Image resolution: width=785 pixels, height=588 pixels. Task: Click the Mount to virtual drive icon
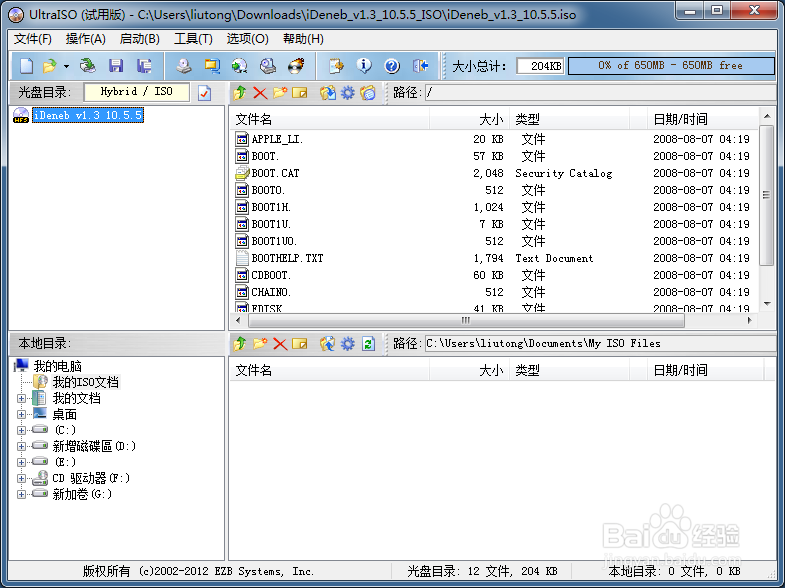[268, 66]
